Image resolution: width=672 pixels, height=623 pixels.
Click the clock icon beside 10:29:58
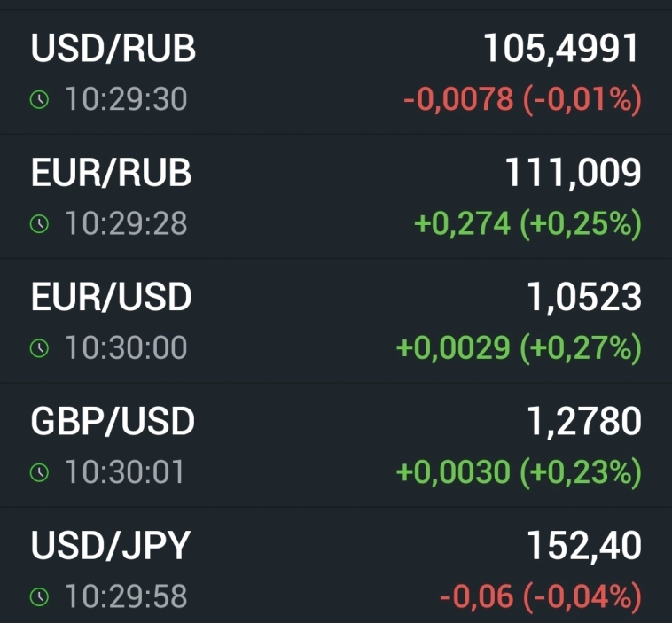(x=38, y=598)
